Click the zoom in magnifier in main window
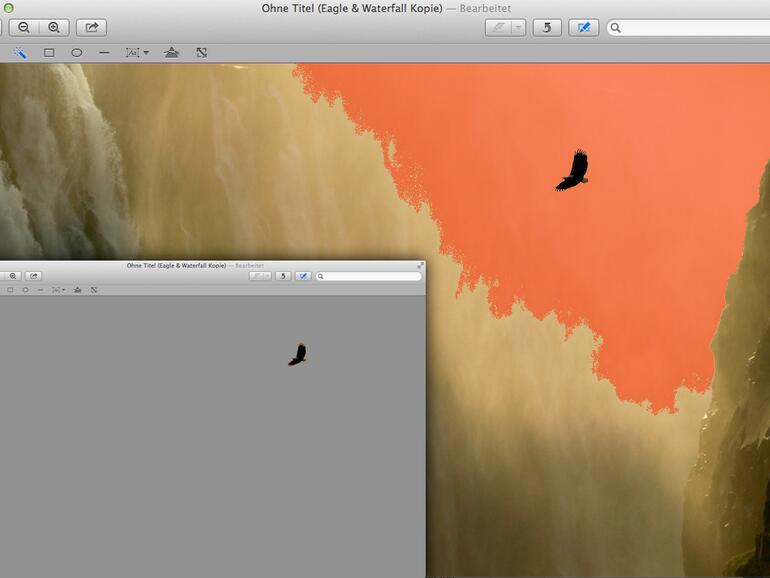The height and width of the screenshot is (578, 770). tap(54, 28)
